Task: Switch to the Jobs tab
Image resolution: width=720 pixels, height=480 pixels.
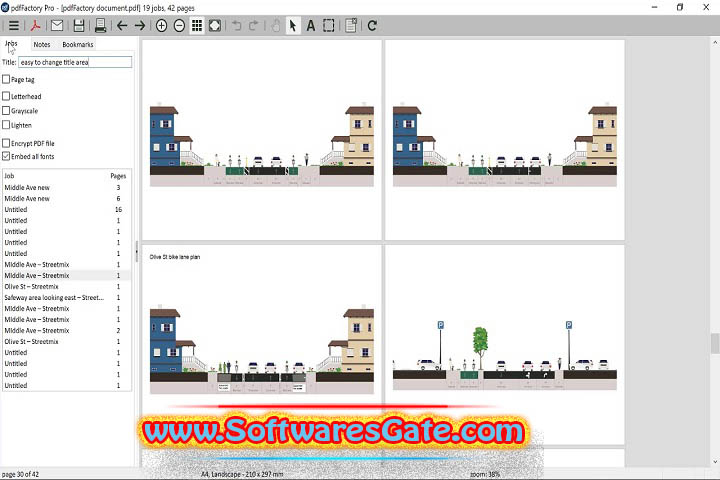Action: [x=11, y=44]
